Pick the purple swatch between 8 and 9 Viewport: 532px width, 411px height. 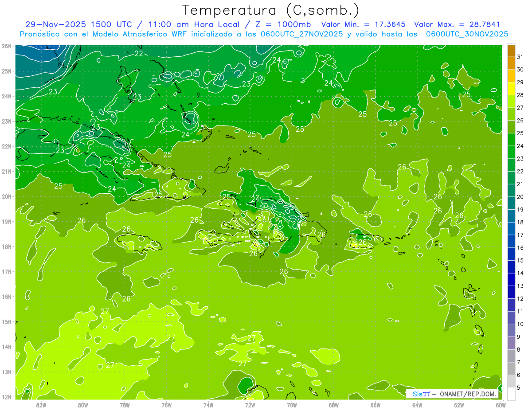click(511, 343)
